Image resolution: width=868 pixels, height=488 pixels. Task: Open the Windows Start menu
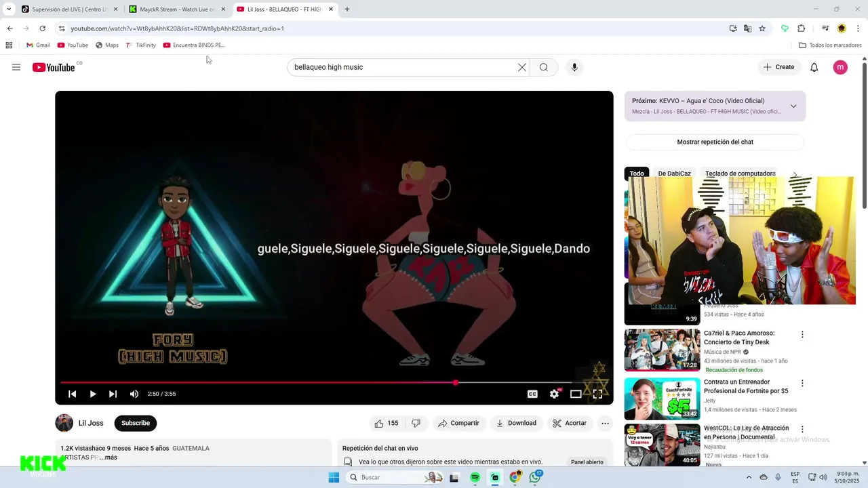pyautogui.click(x=334, y=477)
